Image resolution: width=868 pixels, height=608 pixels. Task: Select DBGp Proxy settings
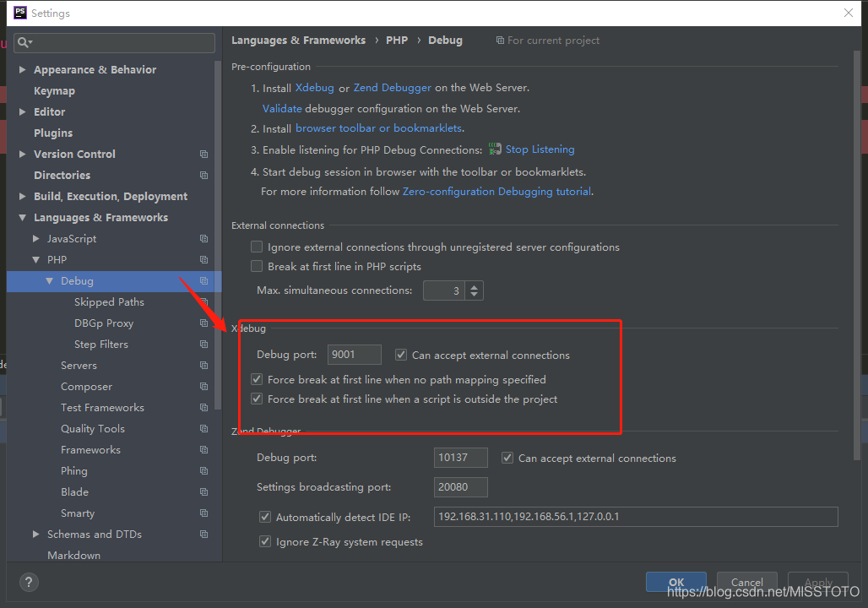[104, 323]
